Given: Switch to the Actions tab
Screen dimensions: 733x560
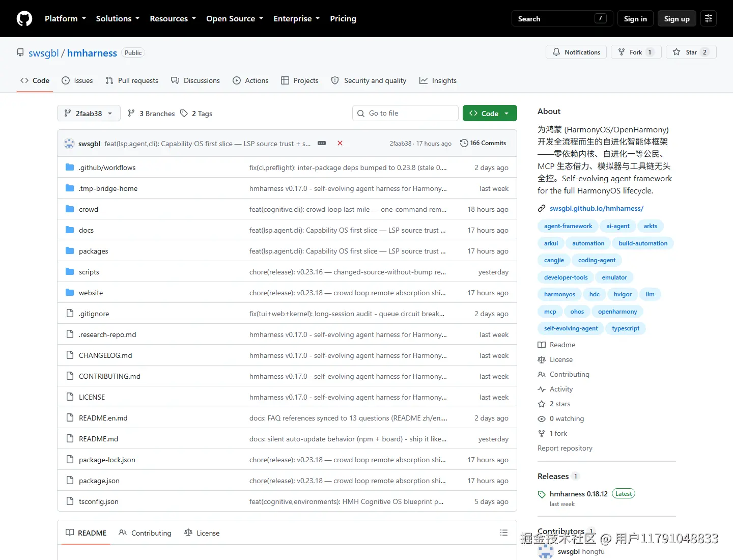Looking at the screenshot, I should [x=250, y=80].
